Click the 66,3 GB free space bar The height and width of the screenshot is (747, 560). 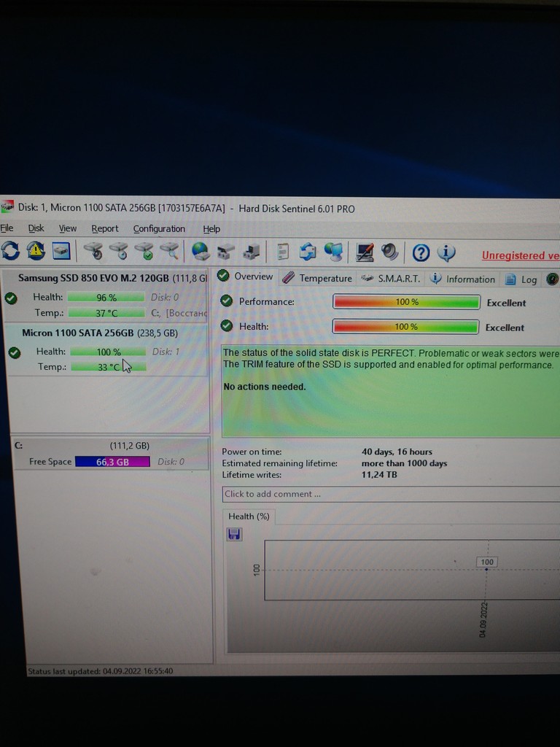pyautogui.click(x=112, y=462)
